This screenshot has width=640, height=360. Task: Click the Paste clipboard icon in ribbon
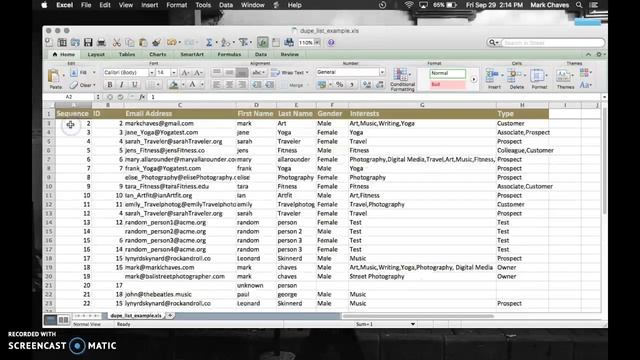55,76
